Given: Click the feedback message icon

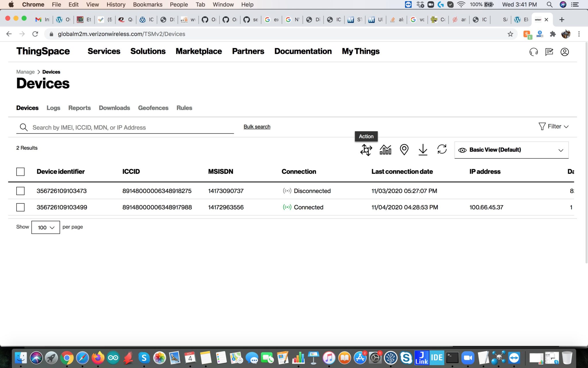Looking at the screenshot, I should point(549,52).
